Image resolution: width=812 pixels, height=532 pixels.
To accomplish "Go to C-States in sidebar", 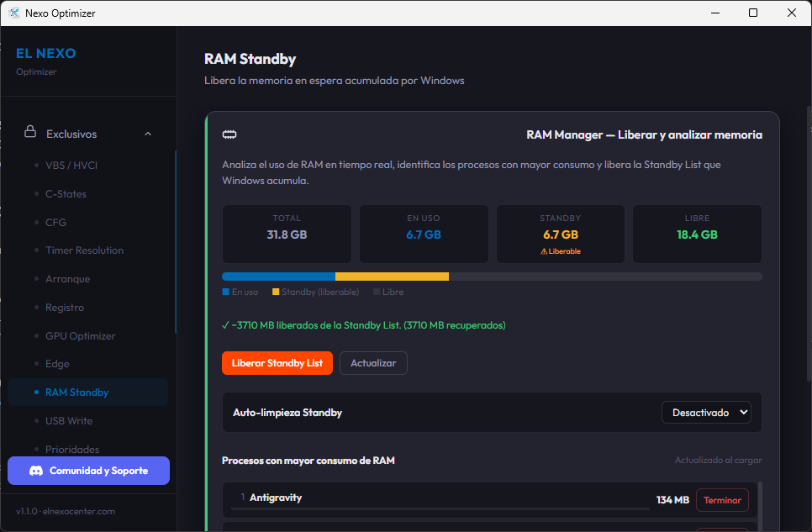I will click(66, 194).
